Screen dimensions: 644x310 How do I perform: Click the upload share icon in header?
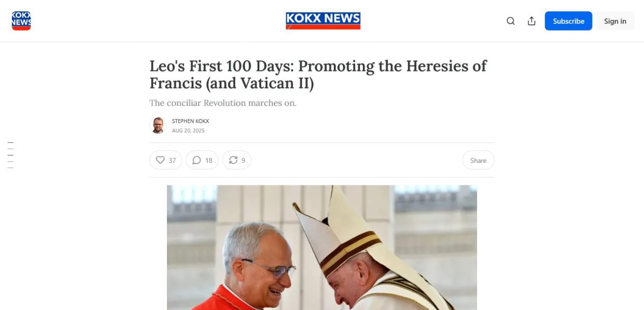point(532,21)
